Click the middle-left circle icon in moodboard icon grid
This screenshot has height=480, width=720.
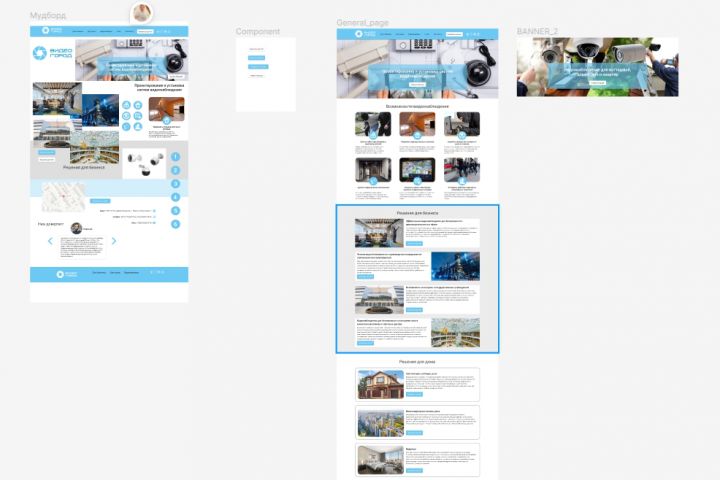pos(126,116)
